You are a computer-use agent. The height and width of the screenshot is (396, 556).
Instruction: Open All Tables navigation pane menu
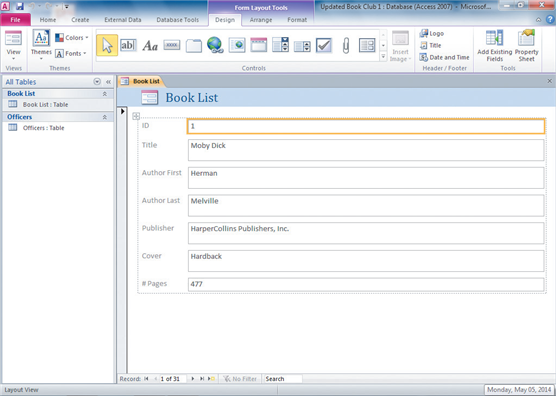click(97, 82)
